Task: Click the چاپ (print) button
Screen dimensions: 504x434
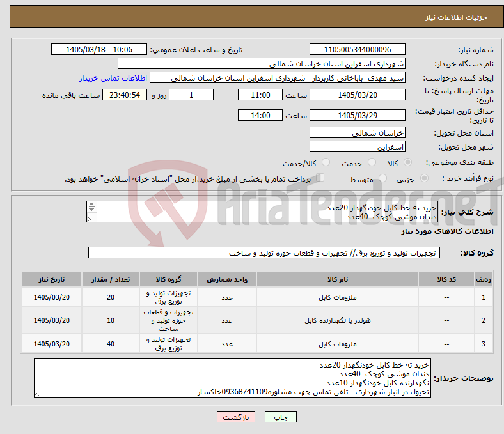Action: [280, 417]
